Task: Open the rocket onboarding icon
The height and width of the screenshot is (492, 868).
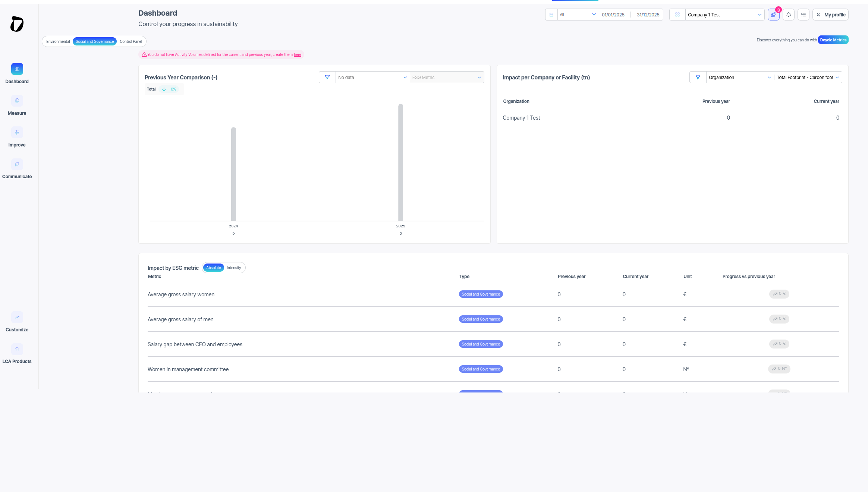Action: click(x=774, y=15)
